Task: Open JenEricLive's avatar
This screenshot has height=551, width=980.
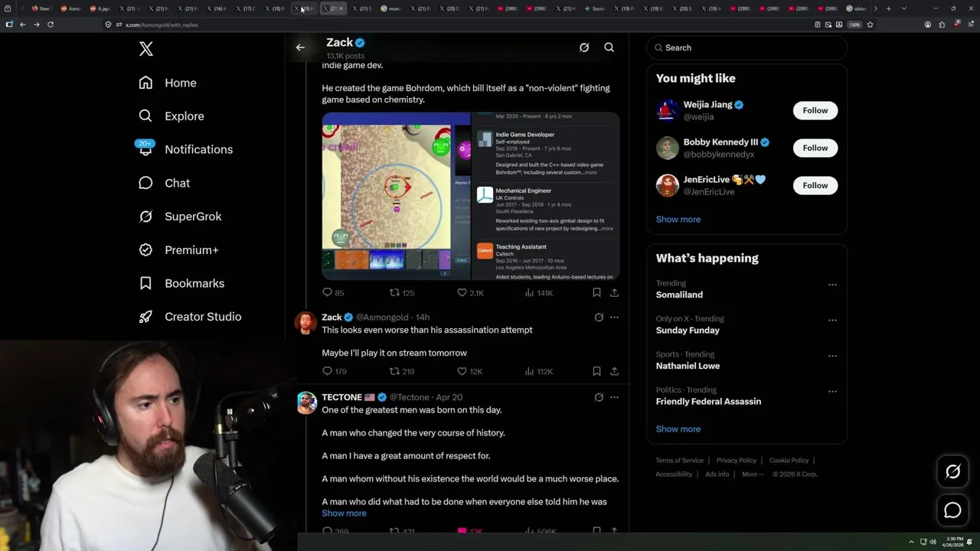Action: (668, 185)
